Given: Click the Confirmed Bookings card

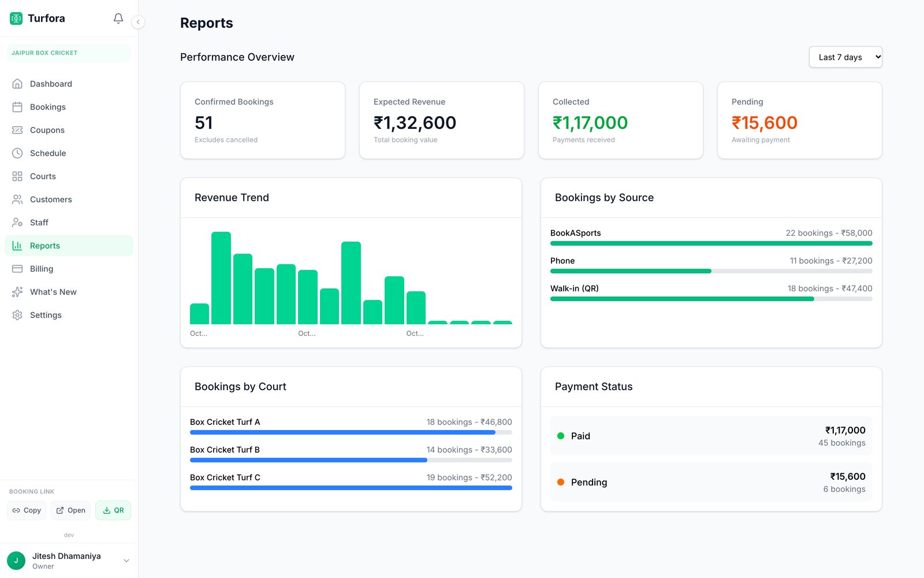Looking at the screenshot, I should [263, 120].
